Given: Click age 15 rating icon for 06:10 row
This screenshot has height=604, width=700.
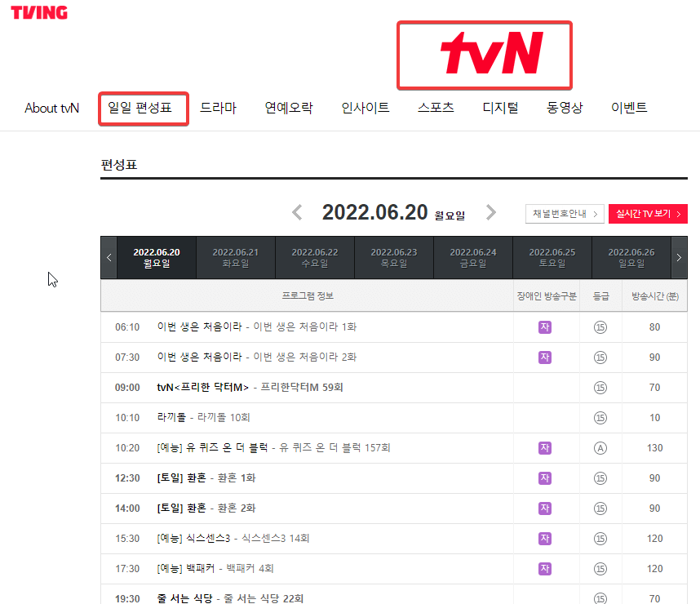Looking at the screenshot, I should point(600,327).
